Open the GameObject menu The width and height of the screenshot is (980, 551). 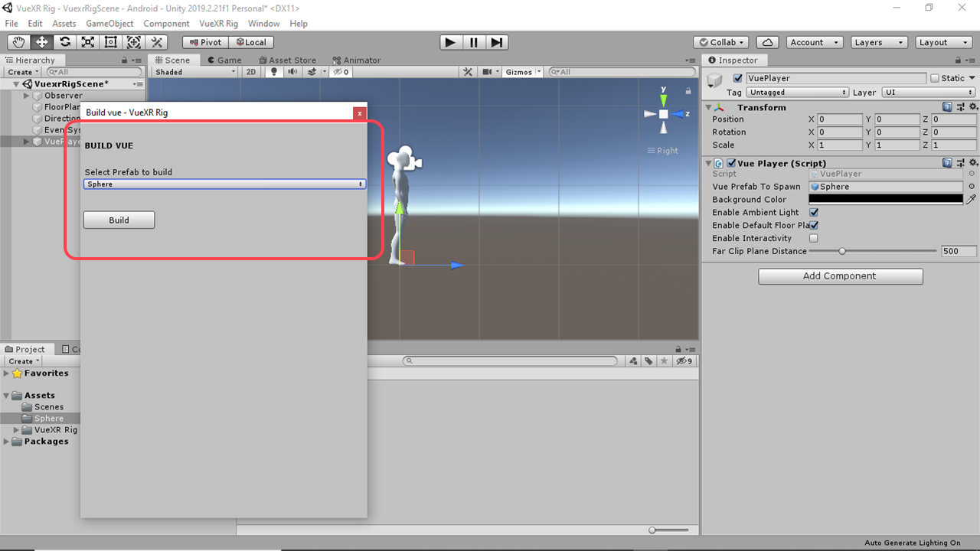pos(109,24)
